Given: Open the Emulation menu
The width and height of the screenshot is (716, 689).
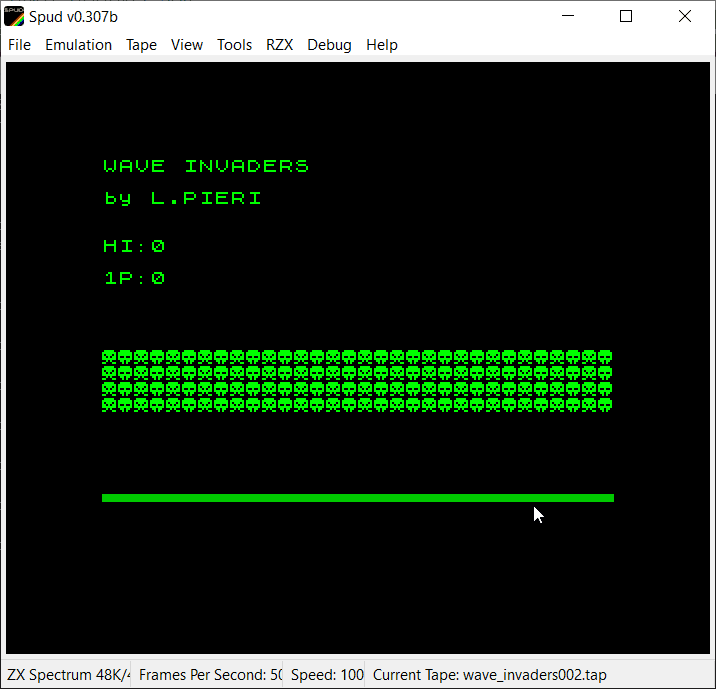Looking at the screenshot, I should pyautogui.click(x=78, y=45).
